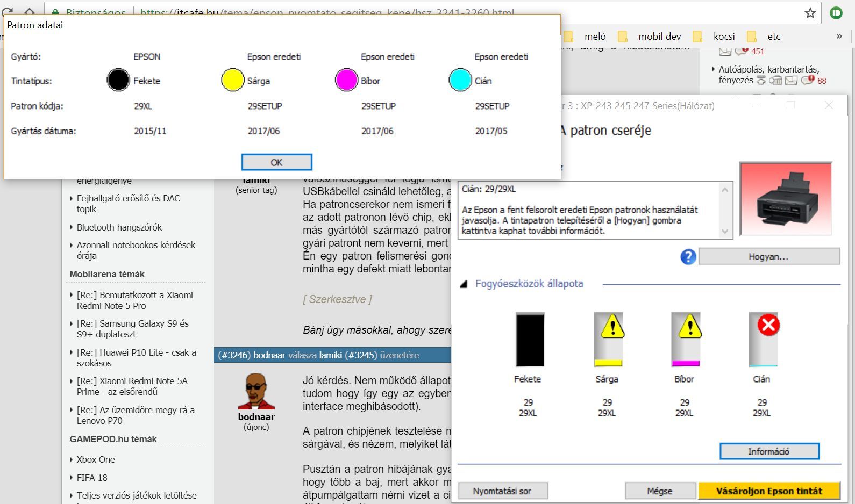Click the 2015/11 manufacturing date value
The height and width of the screenshot is (504, 855).
tap(150, 131)
